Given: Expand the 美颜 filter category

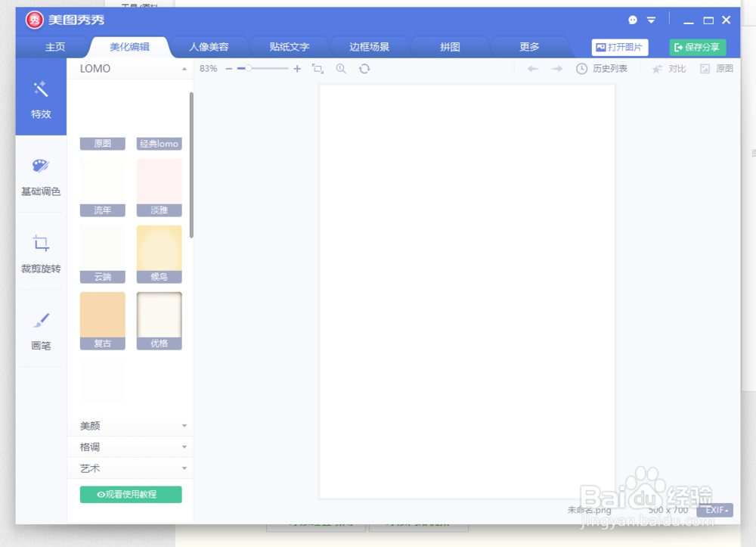Looking at the screenshot, I should [130, 425].
